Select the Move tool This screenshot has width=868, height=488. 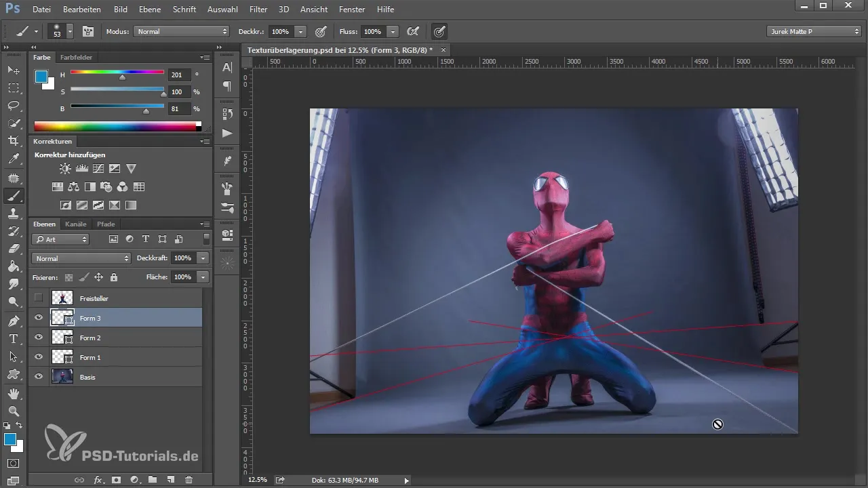pyautogui.click(x=14, y=70)
